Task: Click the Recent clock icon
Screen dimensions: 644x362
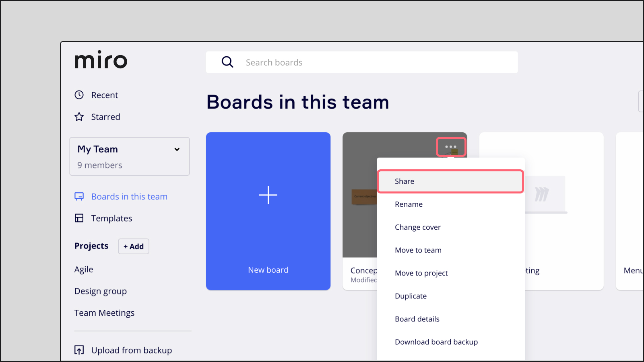Action: point(79,95)
